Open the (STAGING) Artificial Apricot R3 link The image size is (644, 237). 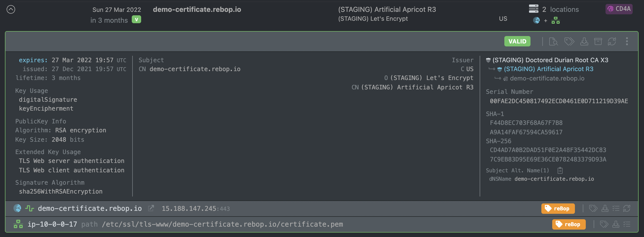(548, 69)
